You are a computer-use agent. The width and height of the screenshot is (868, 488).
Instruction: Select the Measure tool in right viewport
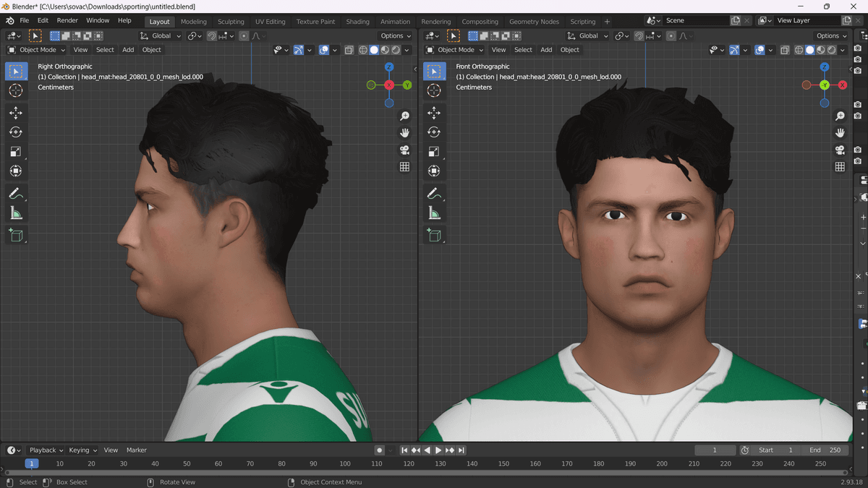click(x=434, y=213)
